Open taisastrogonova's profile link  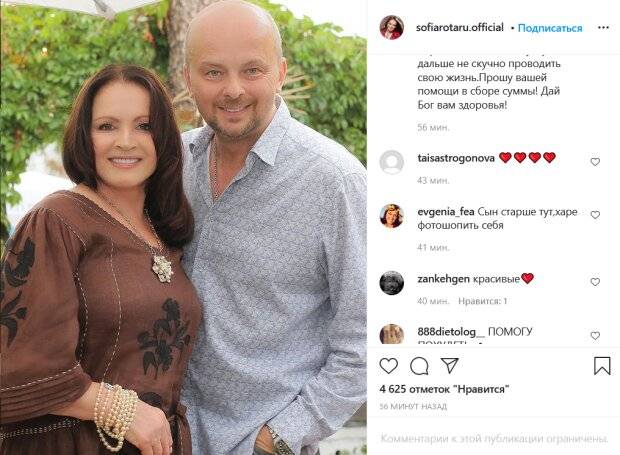(456, 158)
